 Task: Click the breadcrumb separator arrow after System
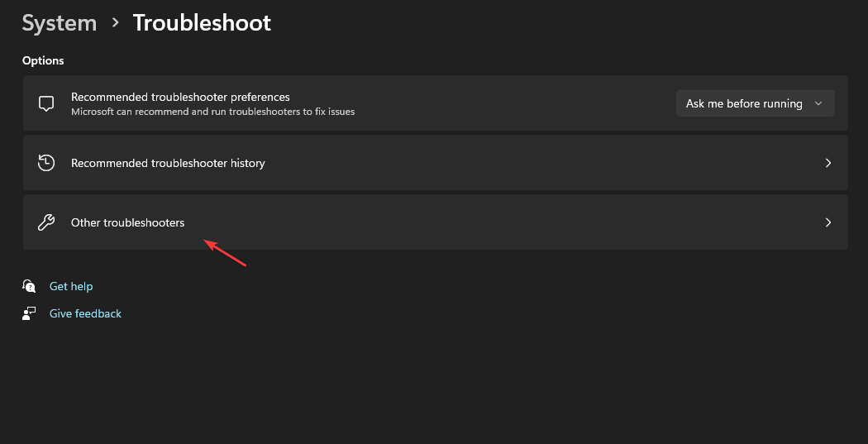pos(115,22)
